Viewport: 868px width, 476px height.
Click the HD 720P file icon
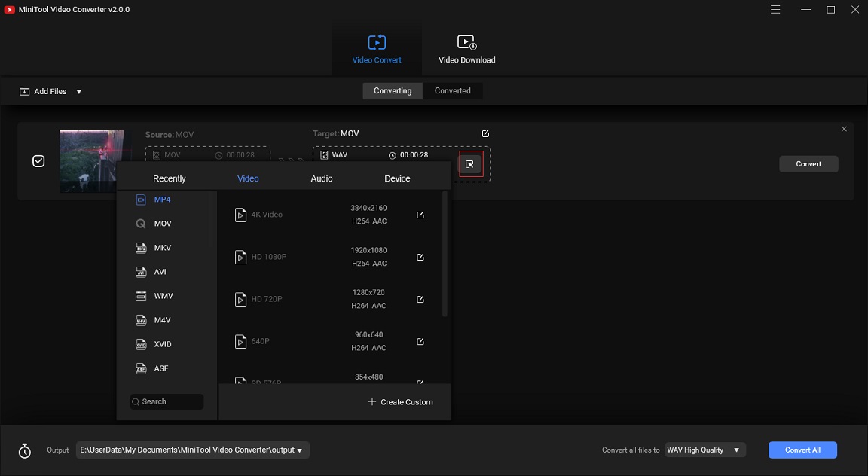click(240, 299)
